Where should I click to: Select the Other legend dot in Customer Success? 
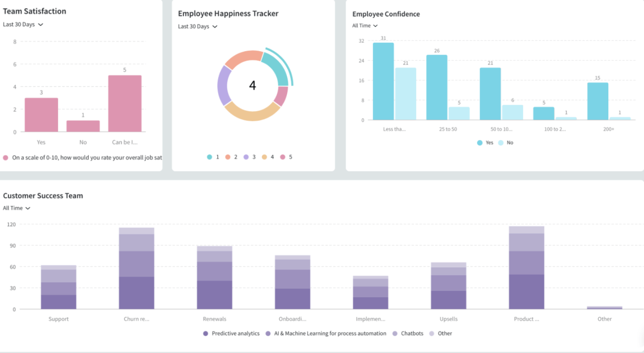point(431,333)
